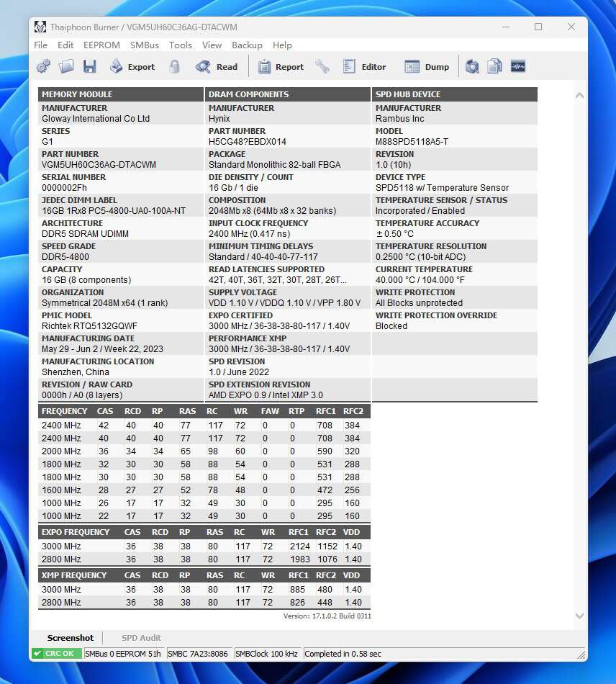The width and height of the screenshot is (616, 684).
Task: Open the Report toolbar button
Action: [x=281, y=67]
